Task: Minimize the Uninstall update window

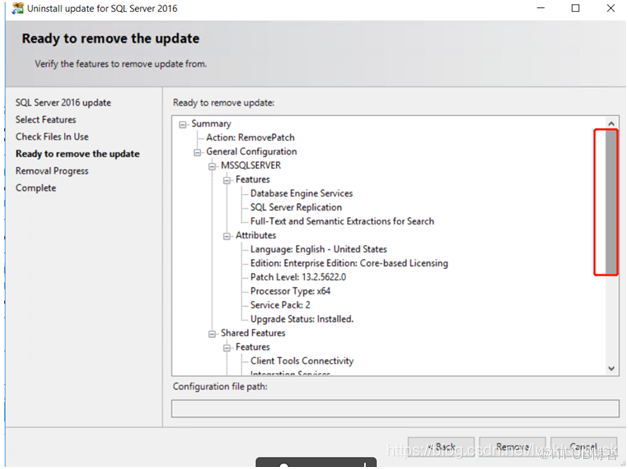Action: click(x=541, y=8)
